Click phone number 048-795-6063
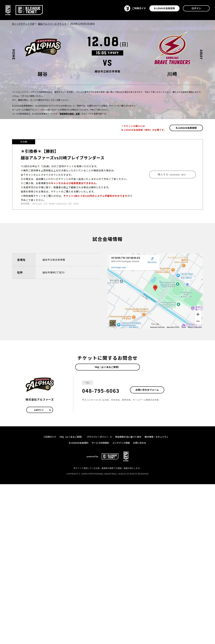 101,391
